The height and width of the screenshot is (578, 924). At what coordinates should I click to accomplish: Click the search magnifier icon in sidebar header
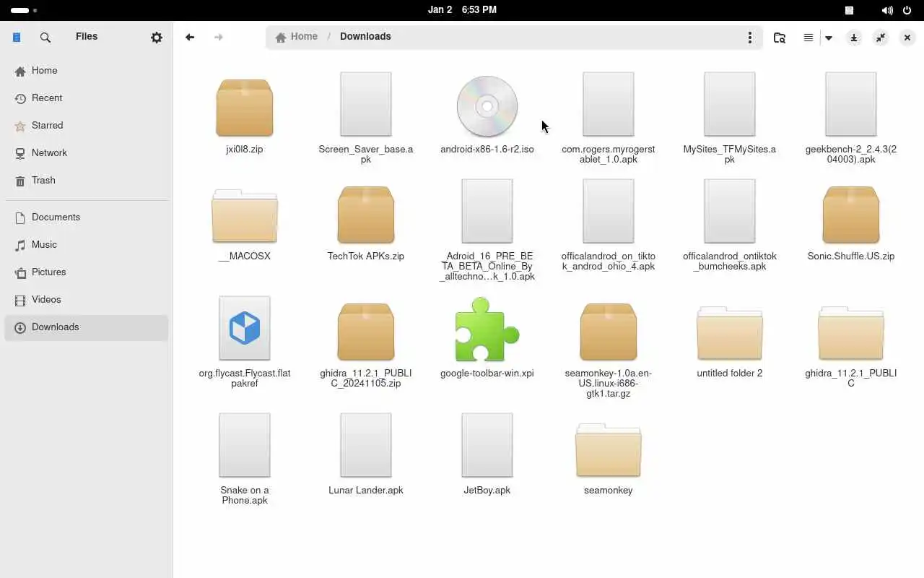(45, 38)
